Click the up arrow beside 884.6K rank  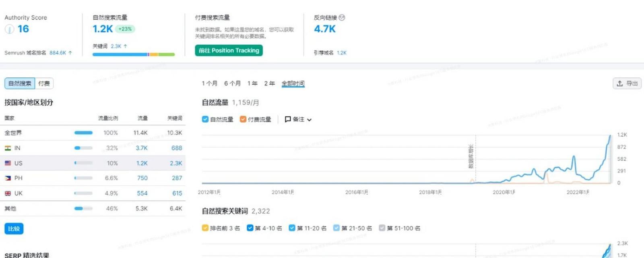(70, 53)
